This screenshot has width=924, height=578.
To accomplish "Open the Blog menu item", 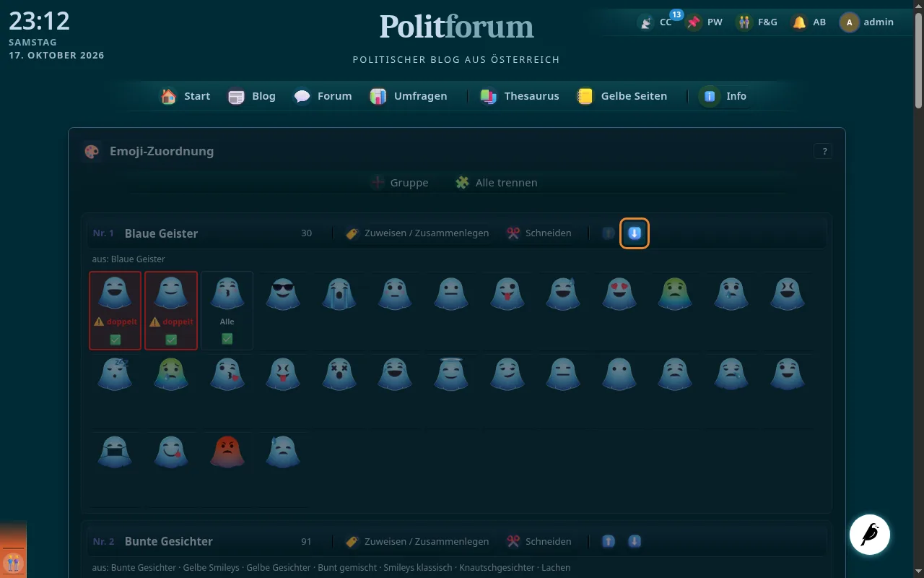I will coord(251,96).
